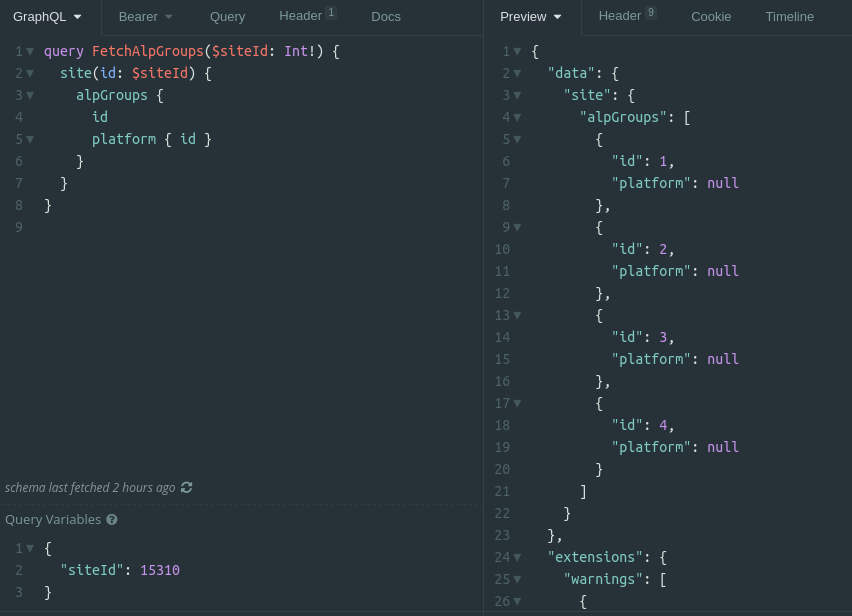Collapse the "extensions" object in response

[x=517, y=557]
